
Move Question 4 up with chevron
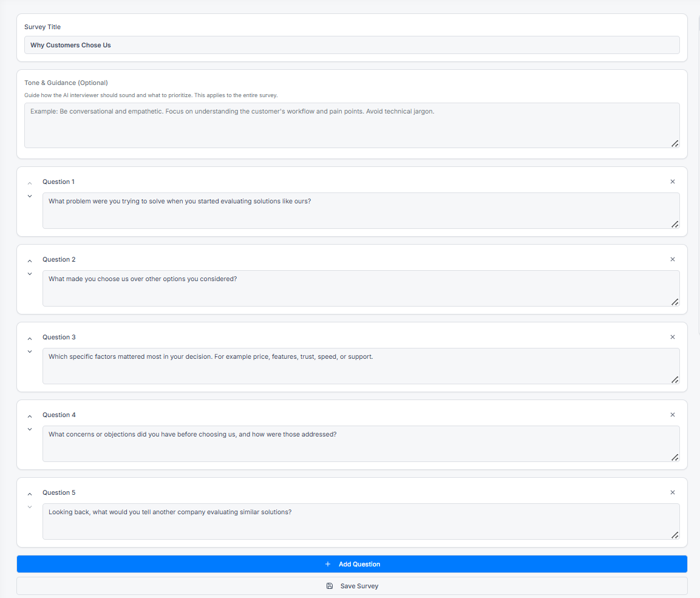(30, 416)
